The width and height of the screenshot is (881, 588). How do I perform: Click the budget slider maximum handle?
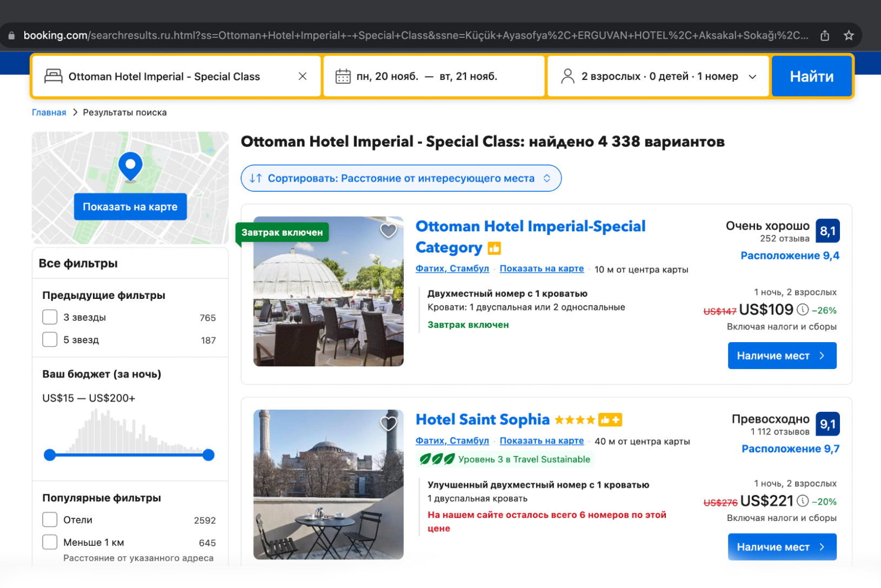coord(209,455)
